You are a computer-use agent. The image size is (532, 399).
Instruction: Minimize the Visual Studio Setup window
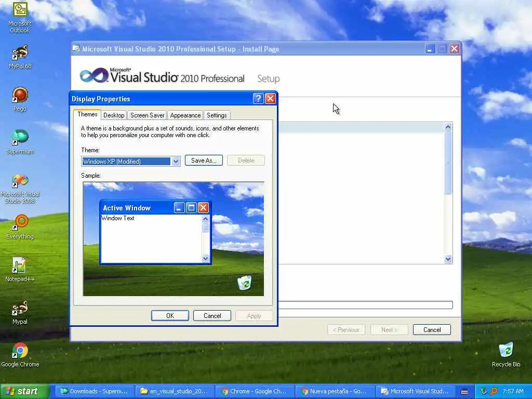(430, 49)
